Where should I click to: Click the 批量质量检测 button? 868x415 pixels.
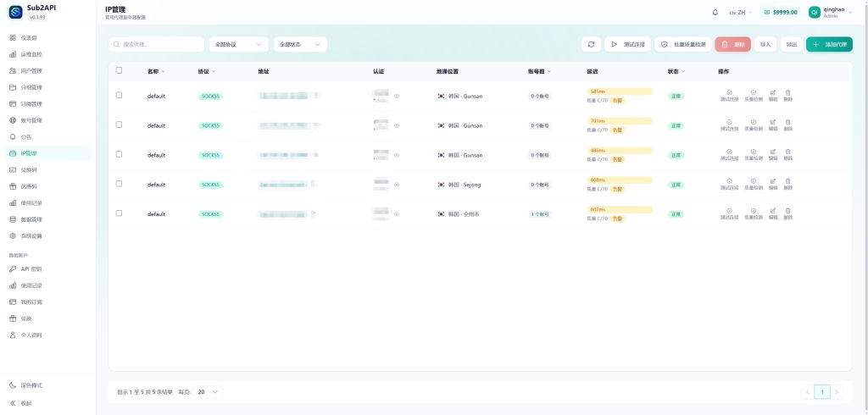[683, 44]
